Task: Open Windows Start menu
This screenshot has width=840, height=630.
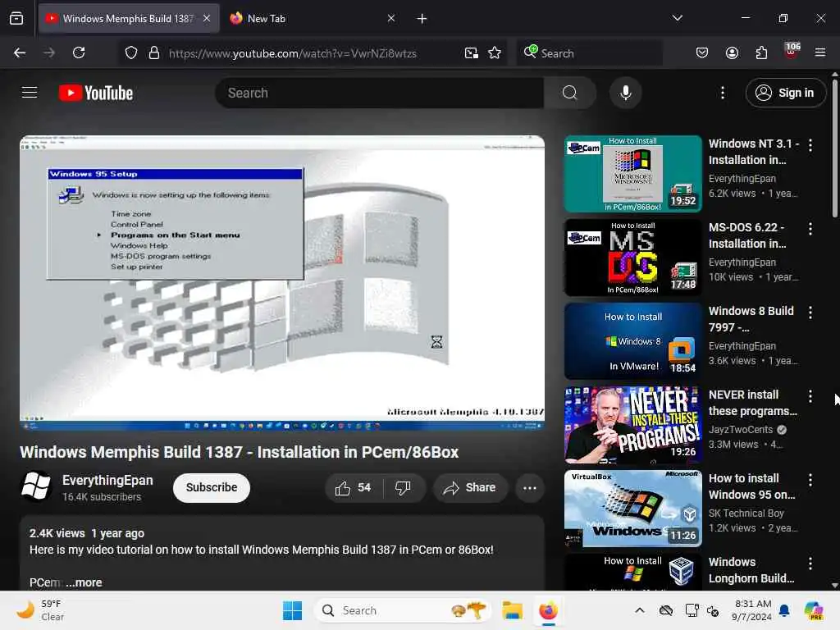Action: (292, 610)
